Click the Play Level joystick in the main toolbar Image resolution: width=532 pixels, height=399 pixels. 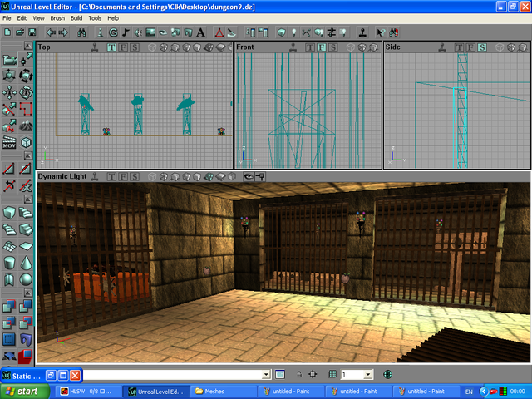click(x=362, y=32)
